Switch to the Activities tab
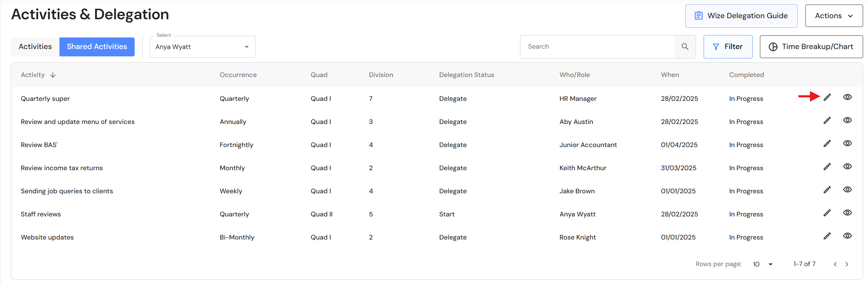This screenshot has height=284, width=868. click(x=35, y=47)
